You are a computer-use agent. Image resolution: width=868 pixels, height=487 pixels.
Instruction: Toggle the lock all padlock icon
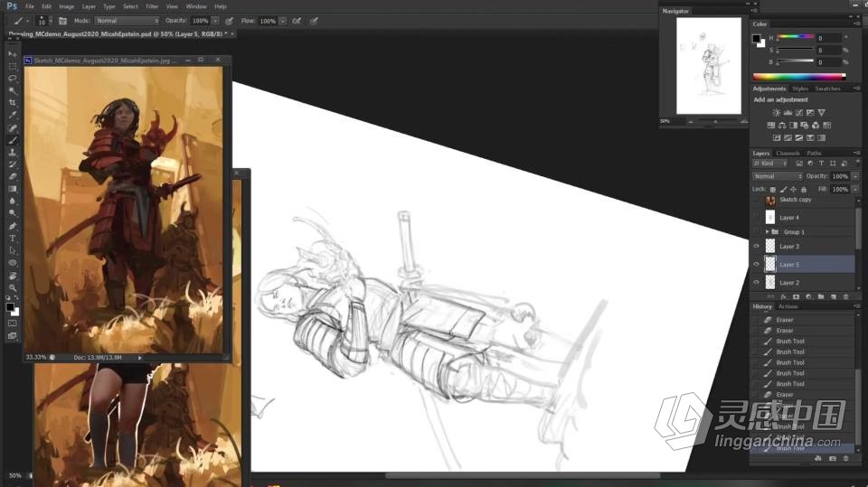(x=804, y=189)
